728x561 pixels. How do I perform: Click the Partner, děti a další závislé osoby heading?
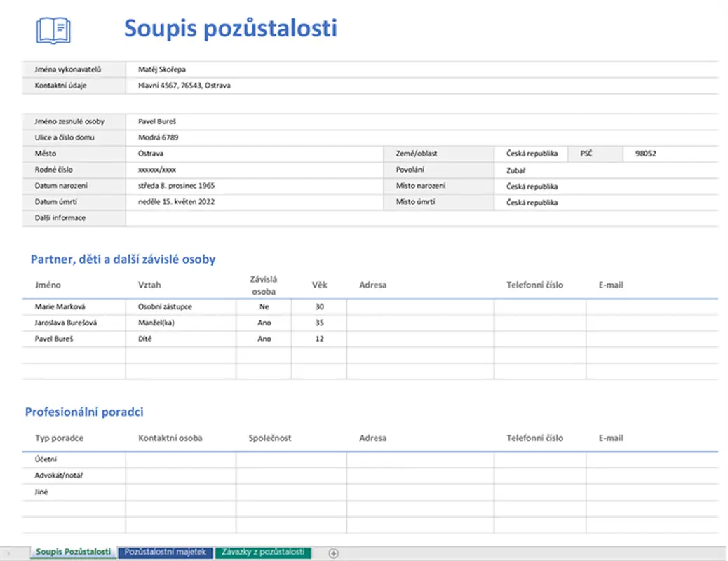pos(123,259)
